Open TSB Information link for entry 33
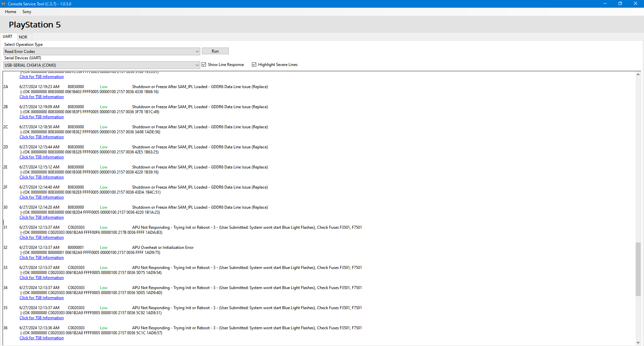The width and height of the screenshot is (644, 346). pyautogui.click(x=42, y=278)
